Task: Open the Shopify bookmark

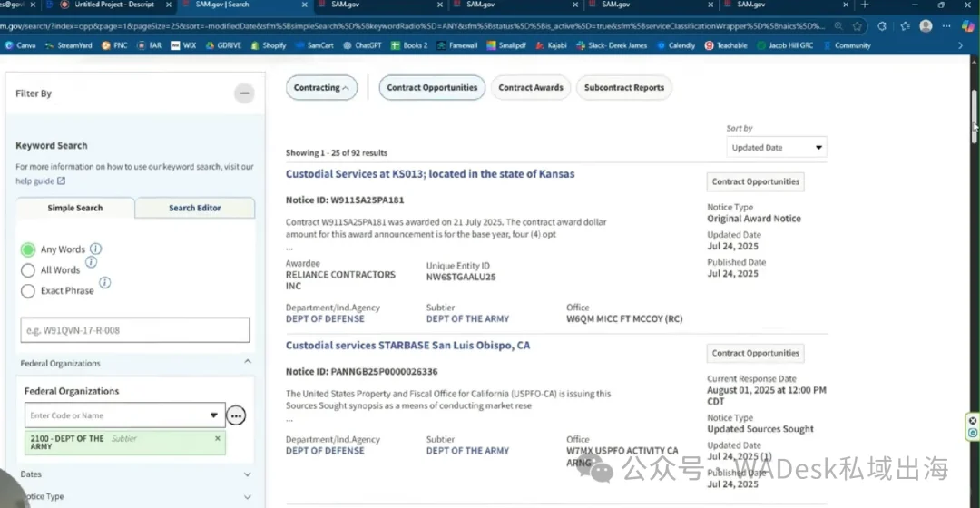Action: point(268,45)
